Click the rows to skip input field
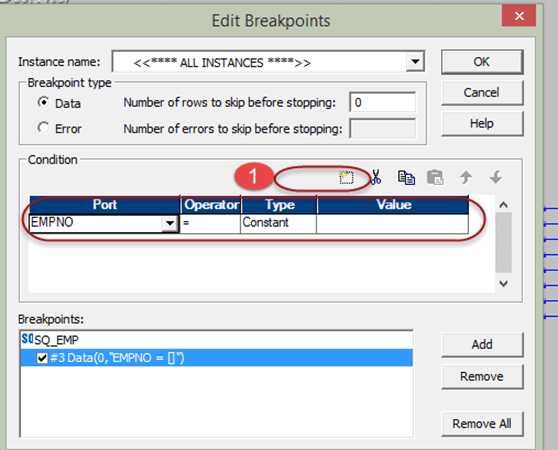Screen dimensions: 558x450 click(383, 102)
